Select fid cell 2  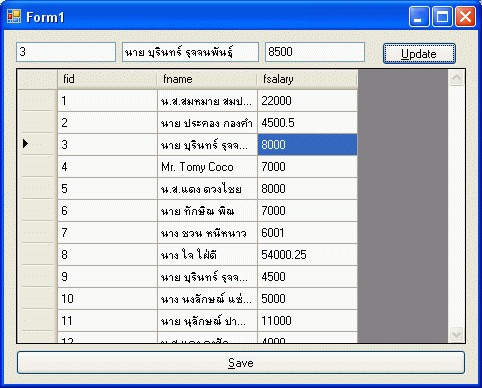[x=107, y=123]
